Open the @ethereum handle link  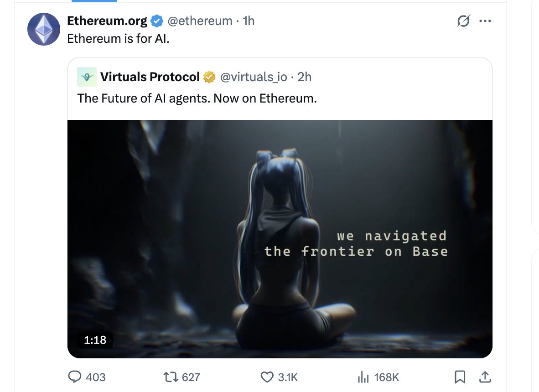(200, 21)
